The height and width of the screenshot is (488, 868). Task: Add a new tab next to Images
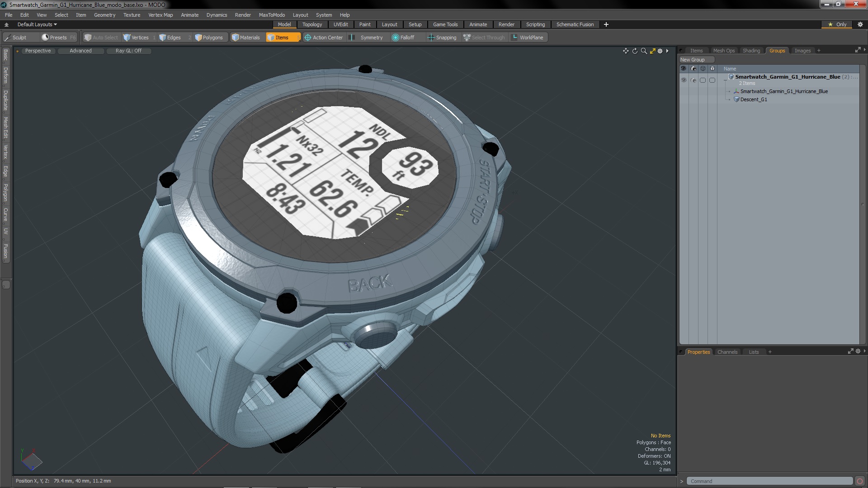pos(819,51)
